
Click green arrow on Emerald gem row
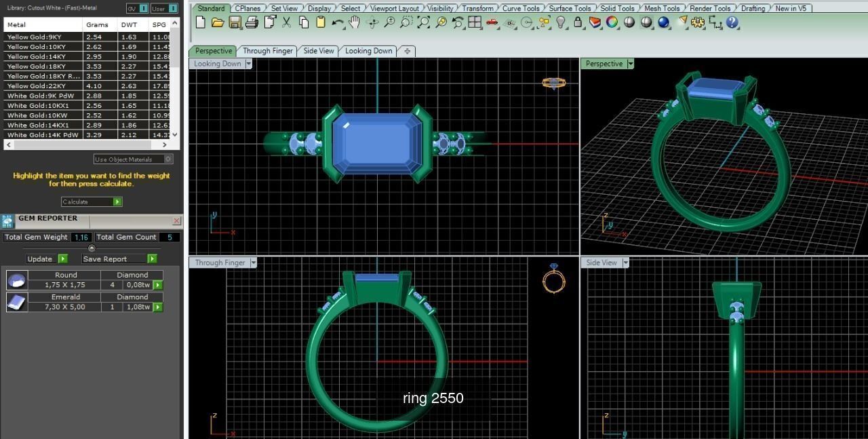(158, 307)
